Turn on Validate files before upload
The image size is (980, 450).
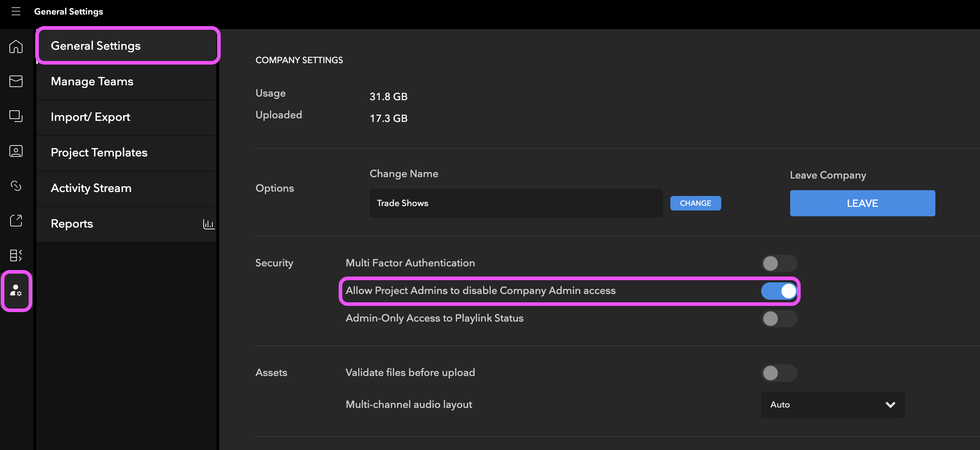[x=778, y=373]
